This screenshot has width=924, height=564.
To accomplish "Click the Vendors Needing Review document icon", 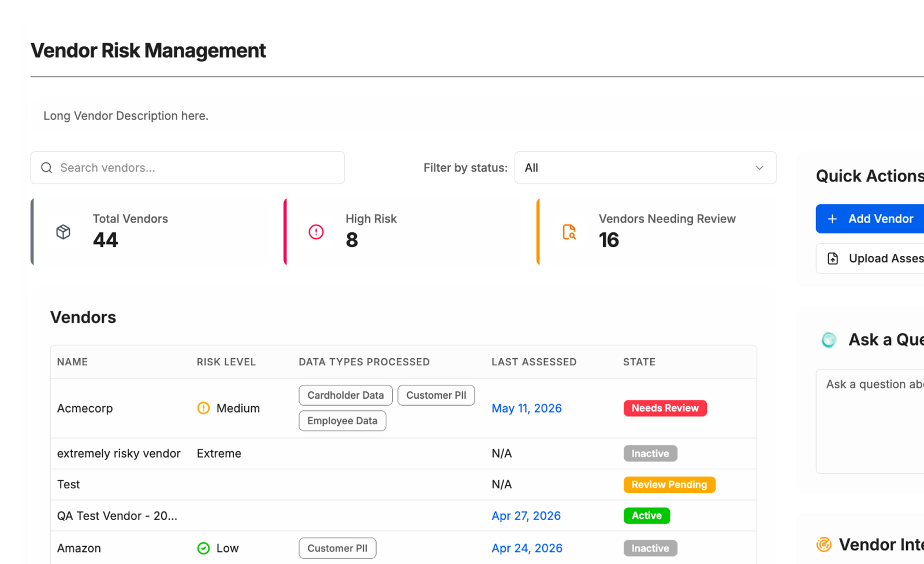I will [x=569, y=232].
